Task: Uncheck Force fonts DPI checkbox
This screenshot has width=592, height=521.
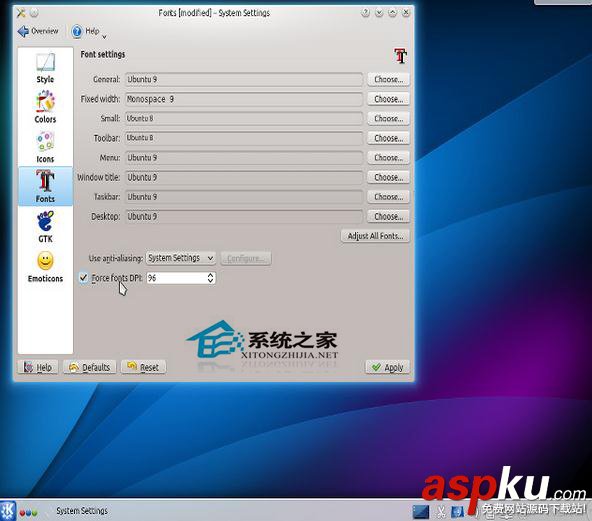Action: point(83,278)
